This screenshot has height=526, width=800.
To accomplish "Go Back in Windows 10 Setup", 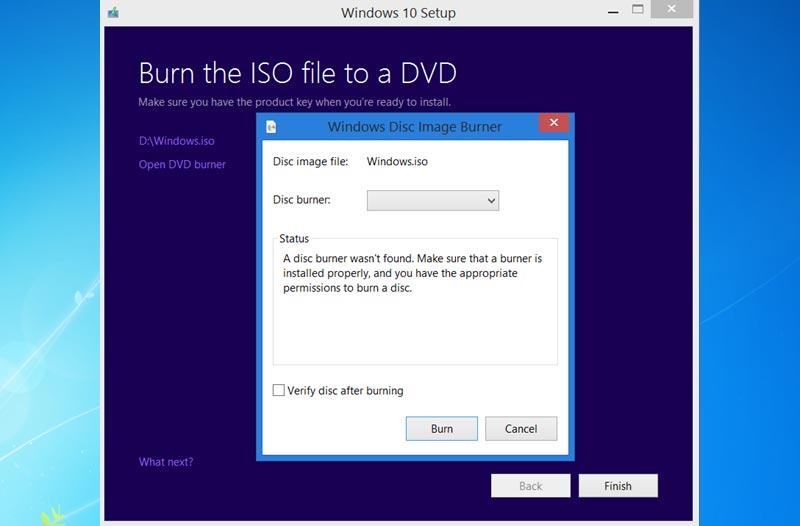I will [531, 486].
